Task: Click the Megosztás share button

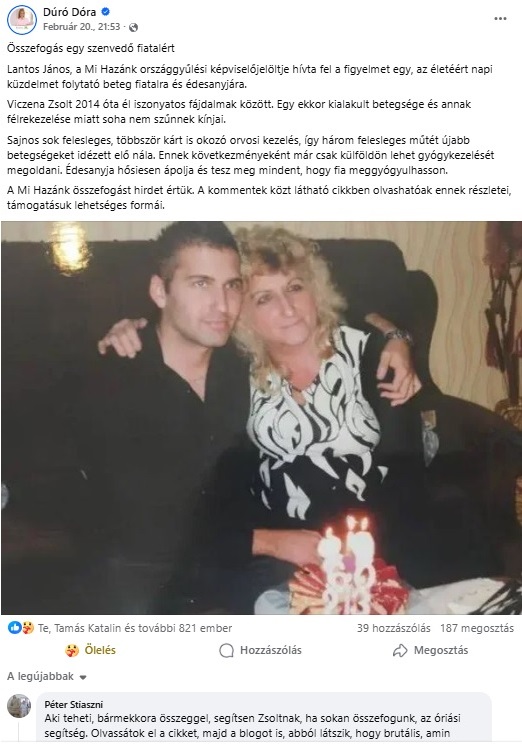Action: point(431,650)
